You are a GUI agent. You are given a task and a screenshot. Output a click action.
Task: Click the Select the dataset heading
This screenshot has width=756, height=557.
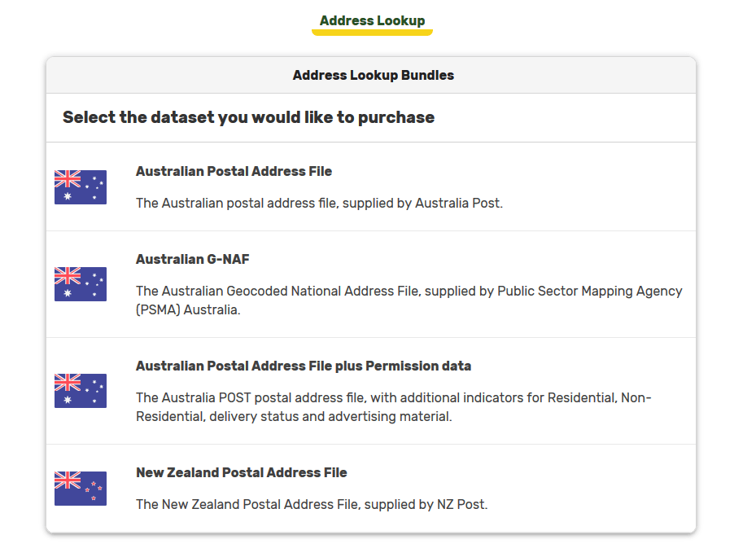click(x=248, y=117)
